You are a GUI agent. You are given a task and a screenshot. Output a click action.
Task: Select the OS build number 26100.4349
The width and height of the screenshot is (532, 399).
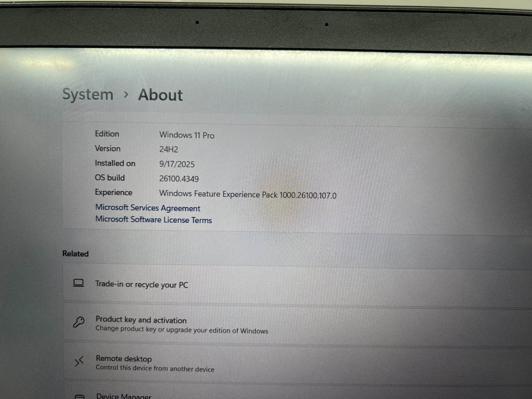coord(179,179)
